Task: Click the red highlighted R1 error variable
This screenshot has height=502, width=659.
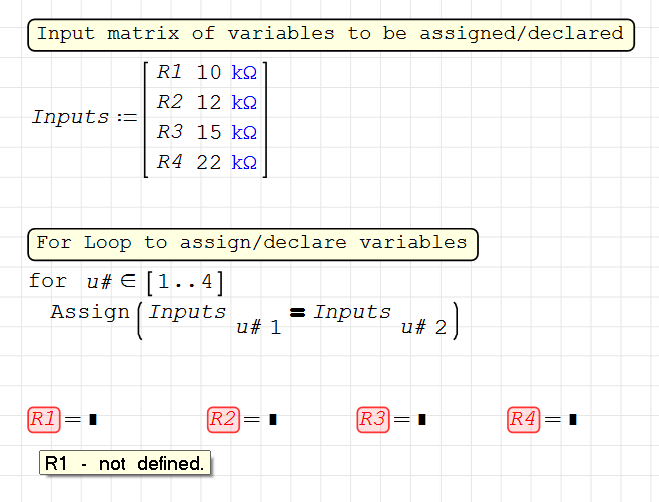Action: point(43,420)
